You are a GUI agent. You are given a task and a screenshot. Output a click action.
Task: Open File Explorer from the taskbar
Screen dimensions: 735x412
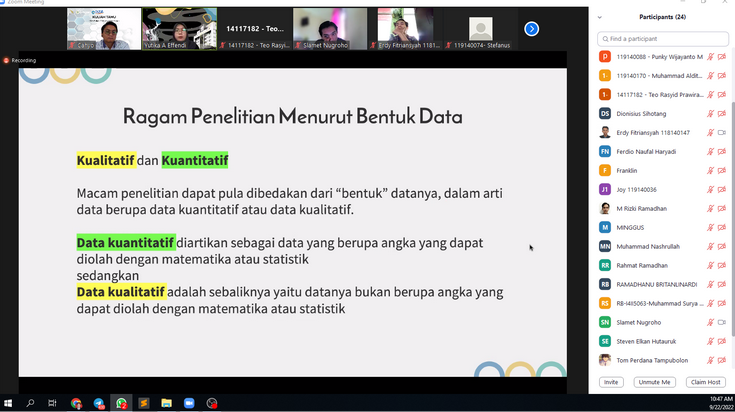coord(165,403)
